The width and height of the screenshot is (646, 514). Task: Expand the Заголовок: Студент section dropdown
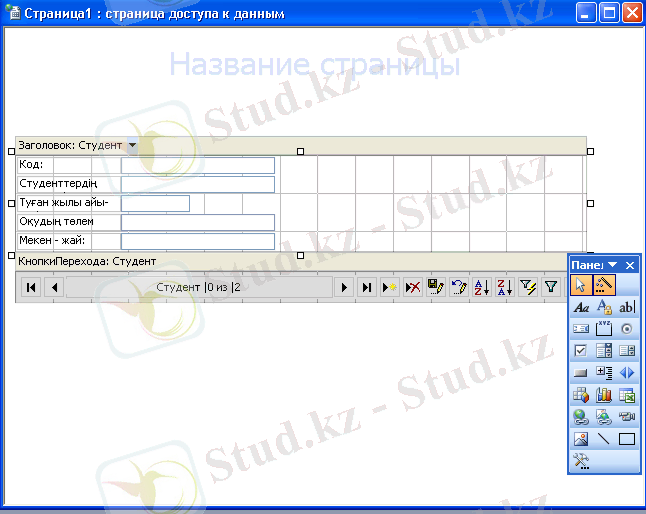click(x=133, y=145)
